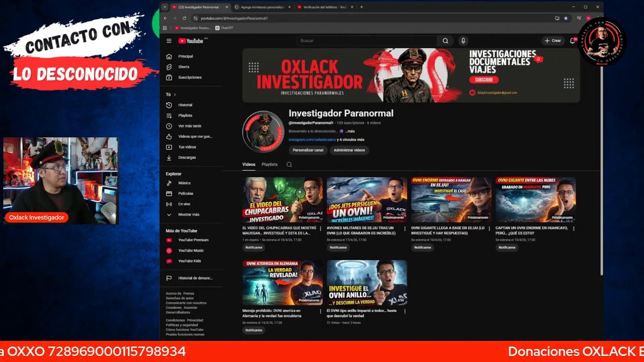
Task: Go back with Chrome's back arrow
Action: point(165,18)
